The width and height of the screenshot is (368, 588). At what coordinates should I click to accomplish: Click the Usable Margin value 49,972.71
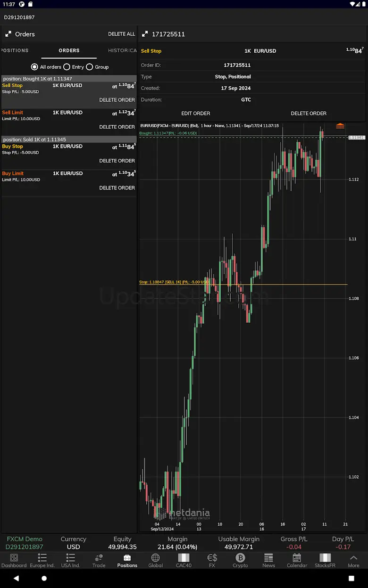[x=239, y=547]
